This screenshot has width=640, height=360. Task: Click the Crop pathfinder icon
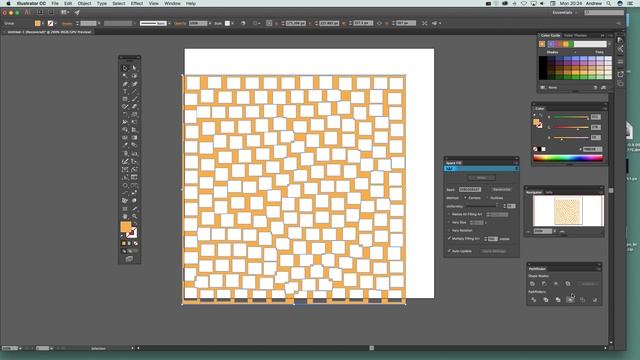[x=570, y=300]
